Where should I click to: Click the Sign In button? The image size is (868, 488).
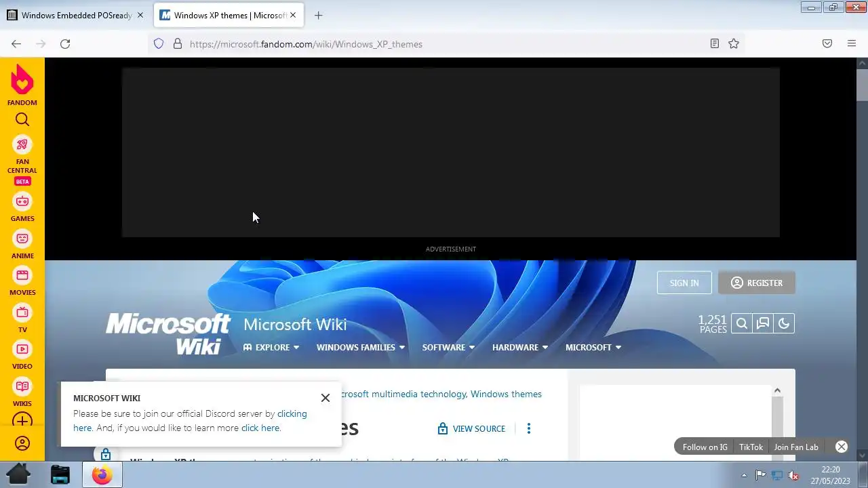click(684, 283)
